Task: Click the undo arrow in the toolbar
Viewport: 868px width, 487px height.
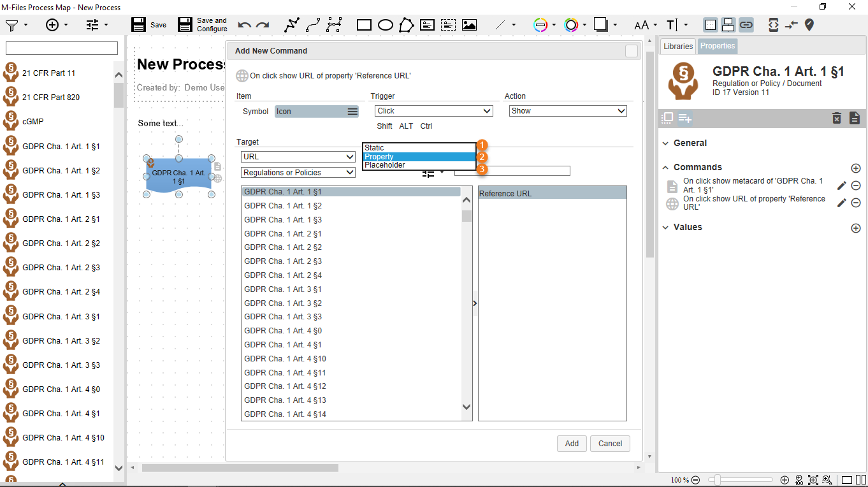Action: (244, 25)
